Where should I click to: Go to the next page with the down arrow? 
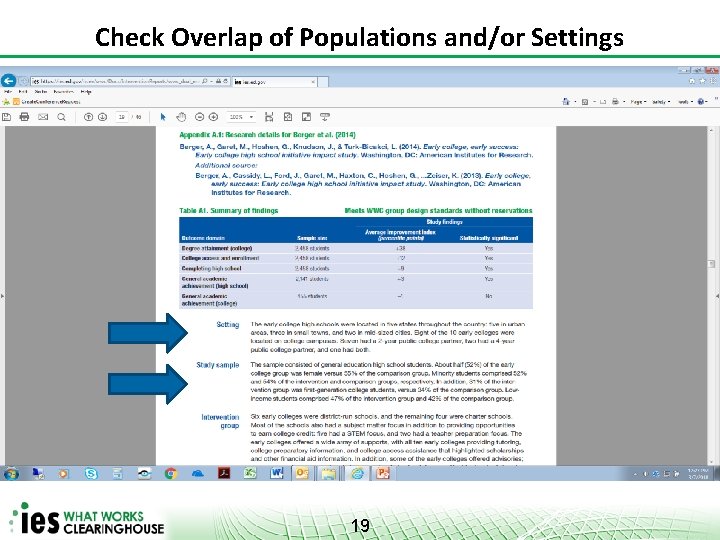(x=102, y=117)
